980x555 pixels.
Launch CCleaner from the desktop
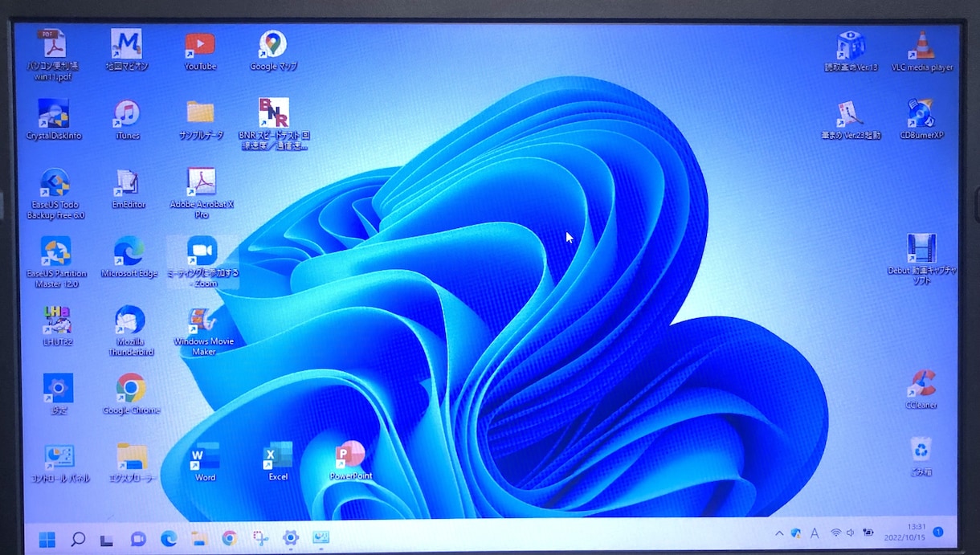921,390
